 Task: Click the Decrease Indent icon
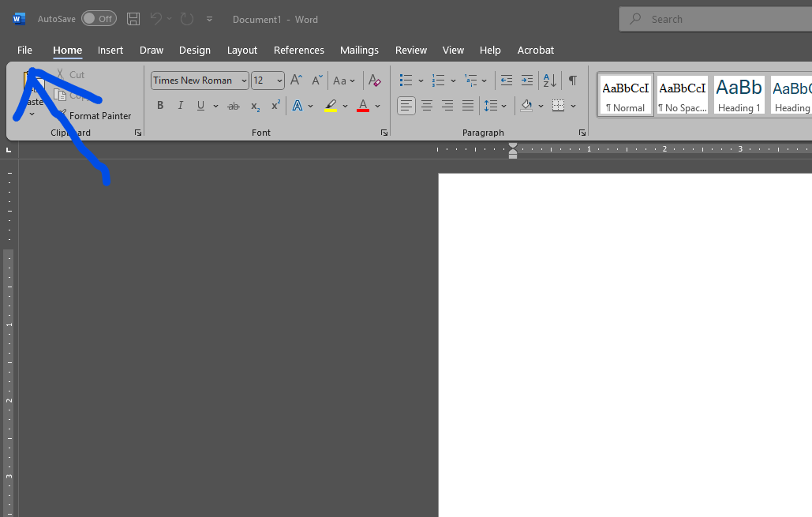pos(507,81)
